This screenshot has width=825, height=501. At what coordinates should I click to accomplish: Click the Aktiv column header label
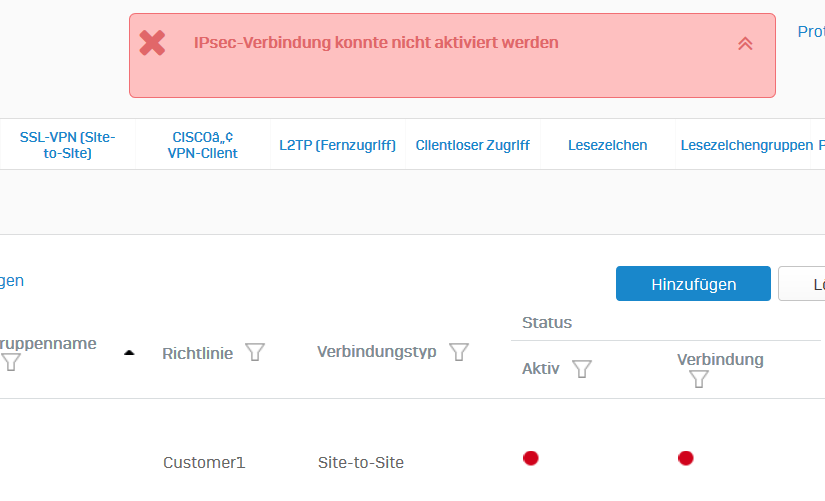point(540,369)
